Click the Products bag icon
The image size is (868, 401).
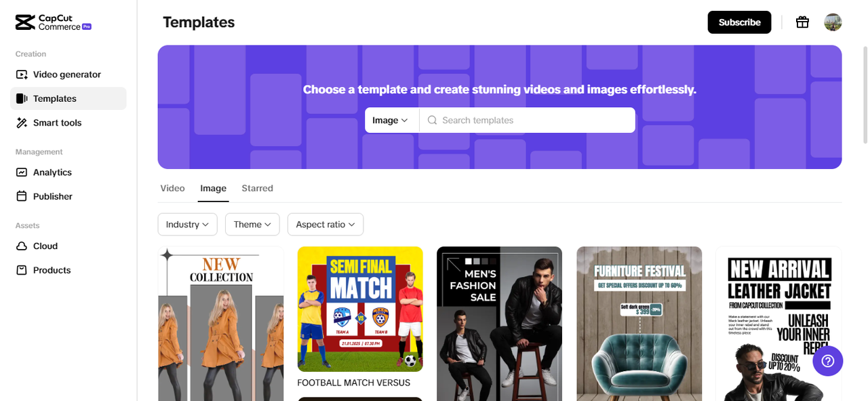point(22,270)
